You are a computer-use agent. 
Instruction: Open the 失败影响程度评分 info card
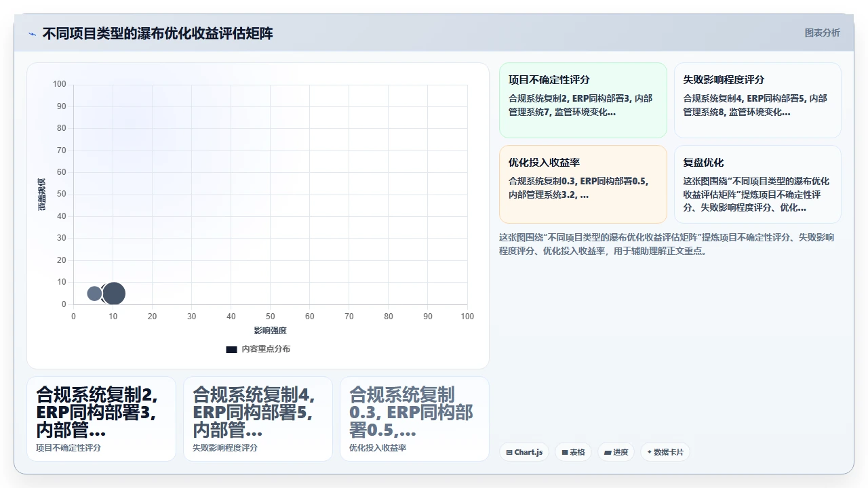(x=757, y=100)
